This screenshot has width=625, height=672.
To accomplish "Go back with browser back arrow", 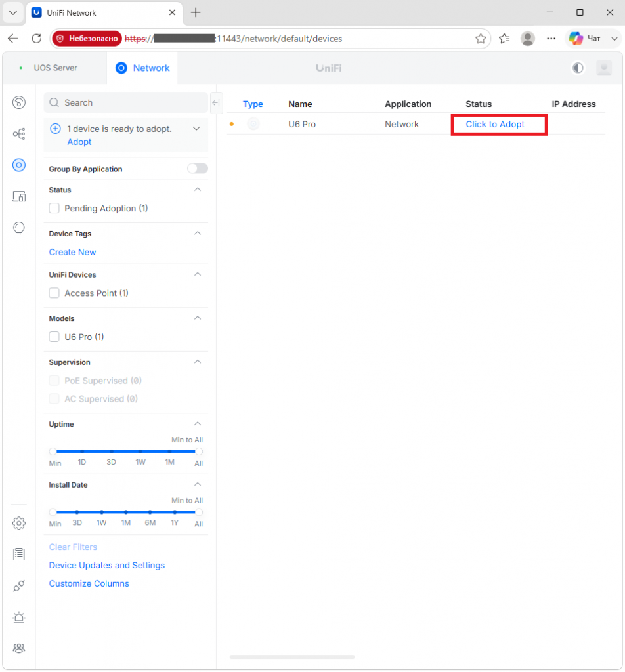I will pyautogui.click(x=13, y=39).
